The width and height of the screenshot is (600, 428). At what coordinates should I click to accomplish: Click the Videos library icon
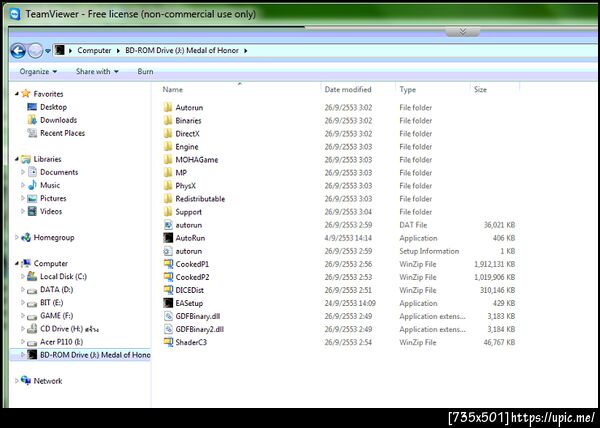click(33, 211)
